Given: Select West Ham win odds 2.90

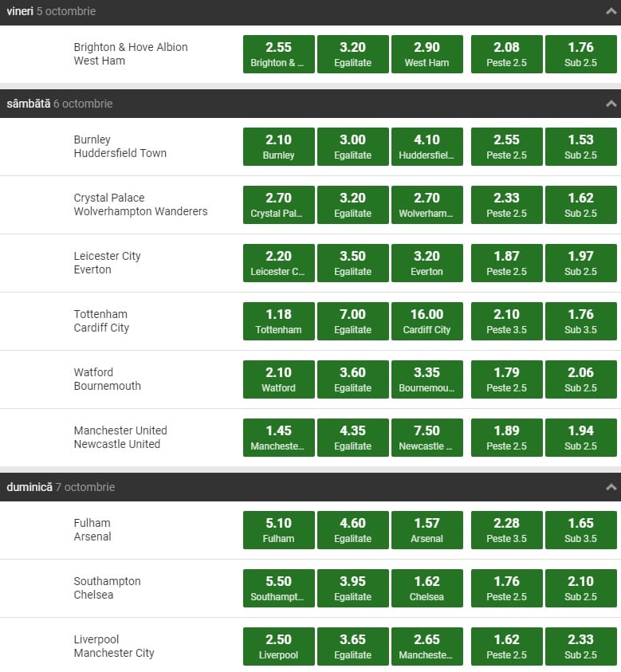Looking at the screenshot, I should click(426, 54).
